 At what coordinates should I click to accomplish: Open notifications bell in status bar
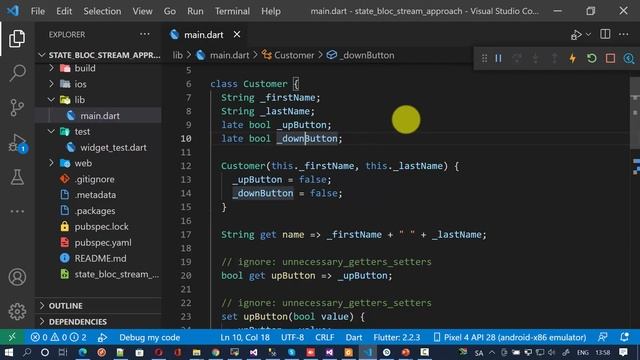(x=624, y=338)
